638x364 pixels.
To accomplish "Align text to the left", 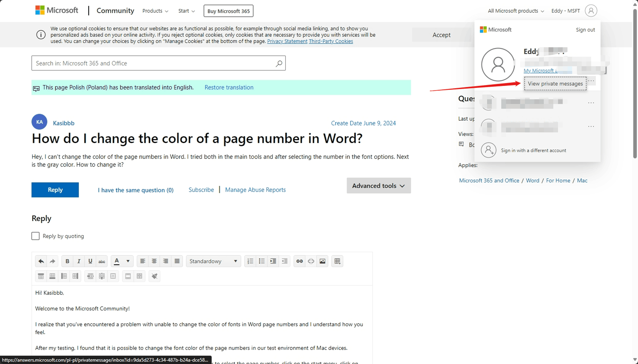I will [142, 261].
